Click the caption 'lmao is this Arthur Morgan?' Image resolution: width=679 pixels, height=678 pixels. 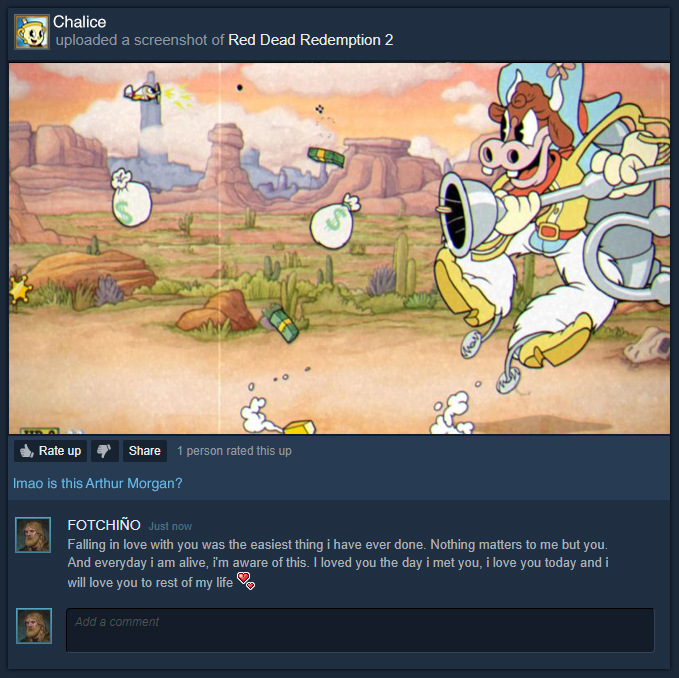(97, 483)
